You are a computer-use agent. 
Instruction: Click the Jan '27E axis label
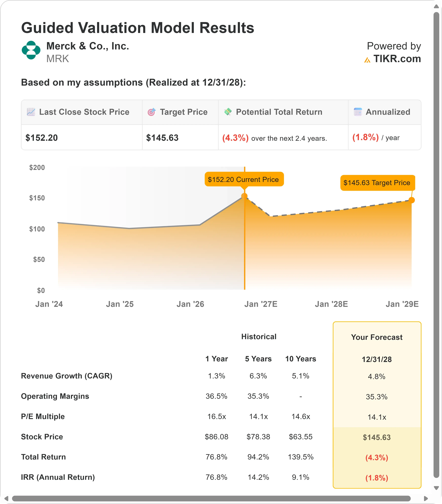click(x=261, y=304)
